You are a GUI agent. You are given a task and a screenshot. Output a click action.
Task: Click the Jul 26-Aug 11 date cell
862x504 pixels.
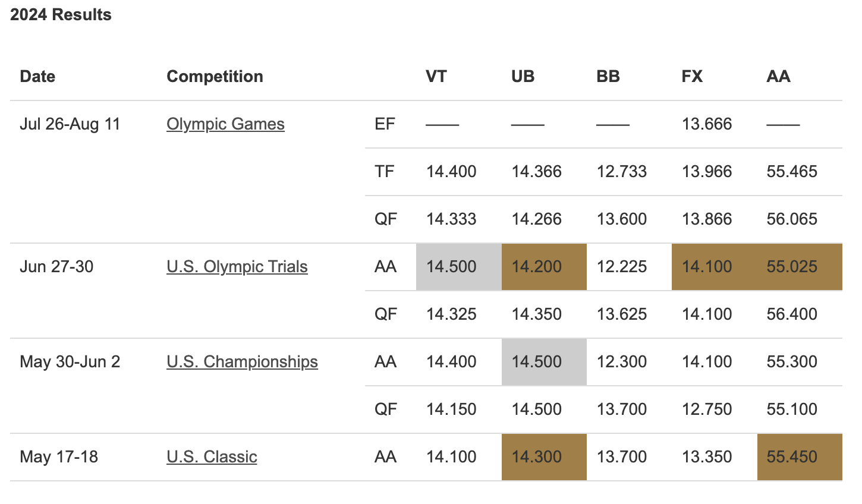point(70,124)
